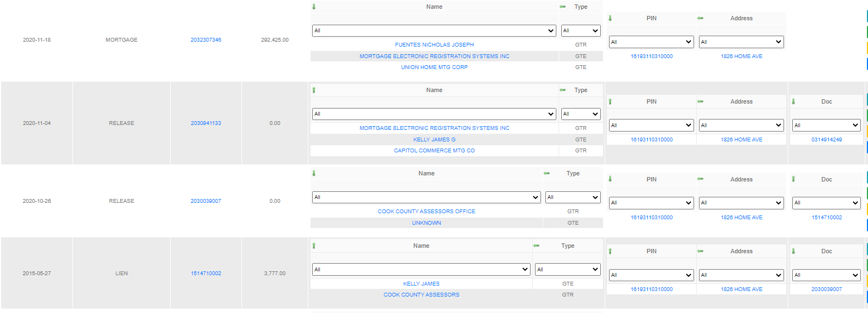Open Doc filter dropdown in the 1514710002 lien row
This screenshot has height=313, width=868.
[826, 275]
